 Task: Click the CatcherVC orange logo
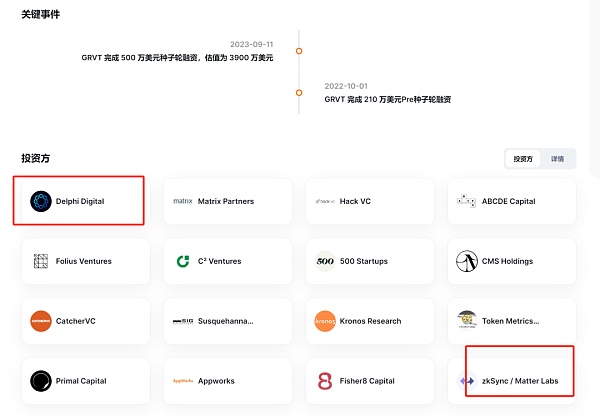tap(41, 321)
